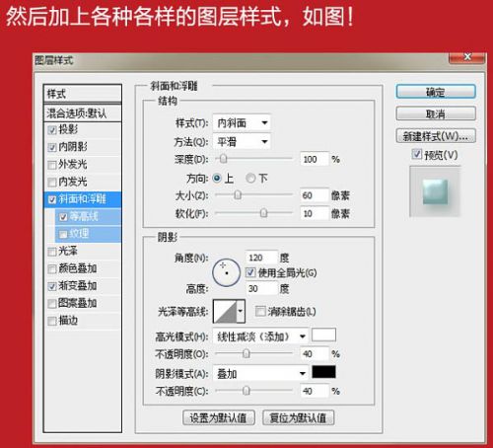The height and width of the screenshot is (448, 493).
Task: Select the 渐变叠加 style in the list
Action: coord(82,286)
